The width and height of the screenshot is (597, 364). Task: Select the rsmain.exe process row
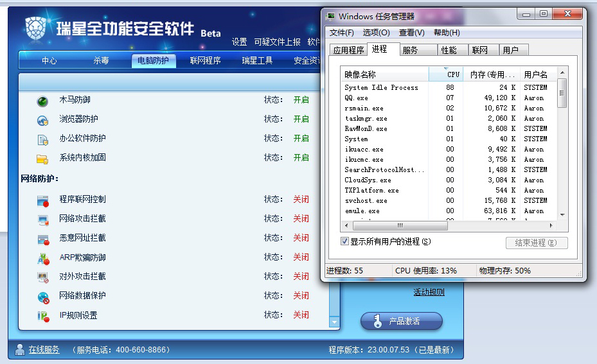point(449,108)
